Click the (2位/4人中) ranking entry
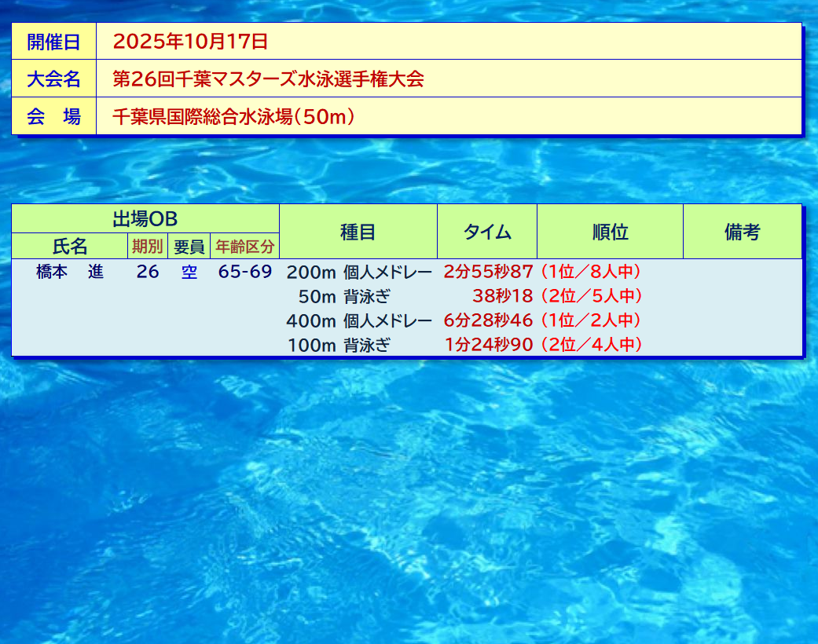The height and width of the screenshot is (644, 818). coord(592,345)
